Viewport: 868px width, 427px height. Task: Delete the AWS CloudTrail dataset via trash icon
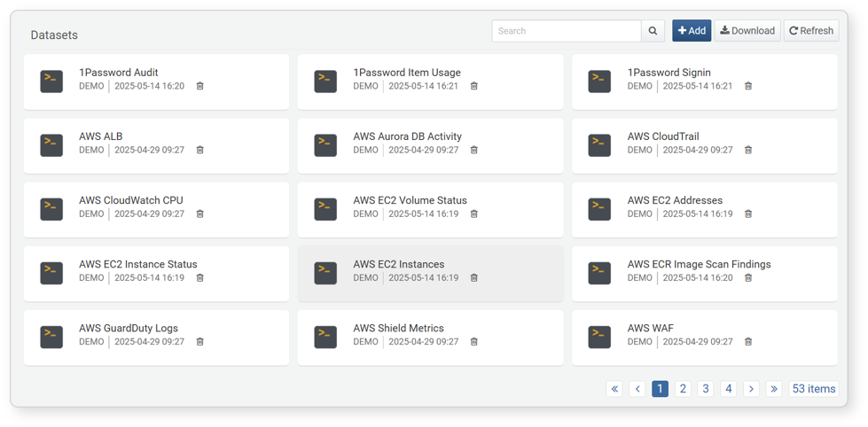tap(748, 150)
